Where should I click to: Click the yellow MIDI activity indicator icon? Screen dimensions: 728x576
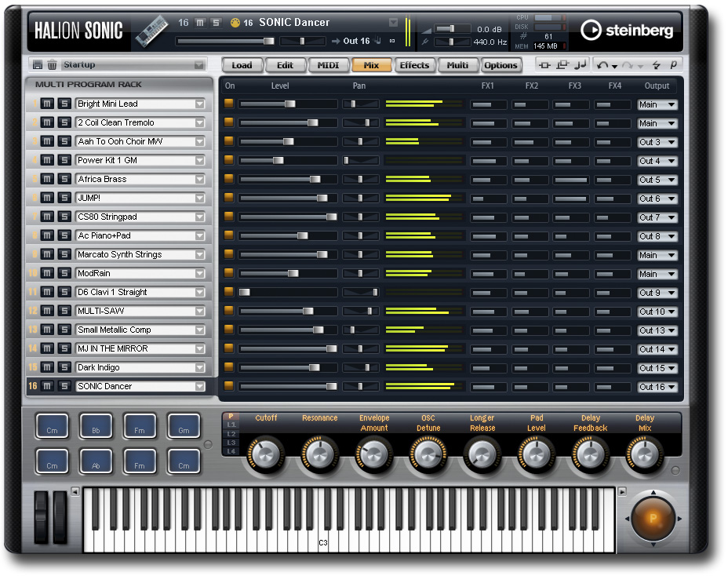(235, 23)
